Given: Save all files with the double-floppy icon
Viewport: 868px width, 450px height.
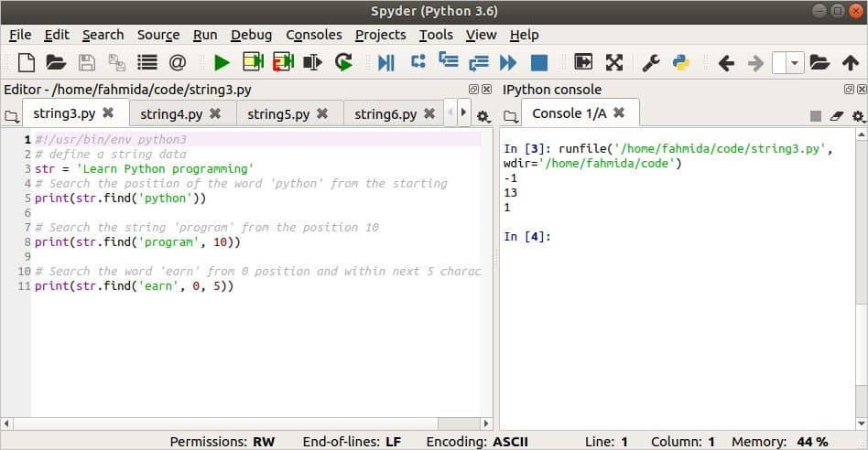Looking at the screenshot, I should tap(116, 62).
